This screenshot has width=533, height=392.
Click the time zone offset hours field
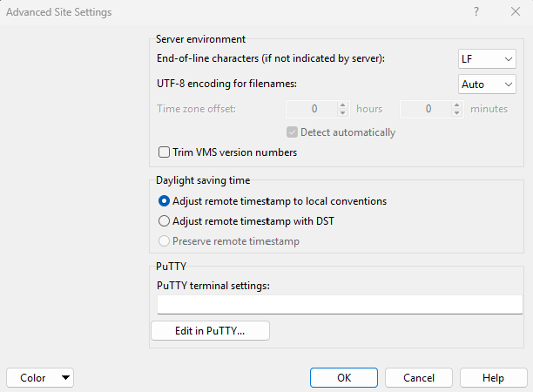311,109
